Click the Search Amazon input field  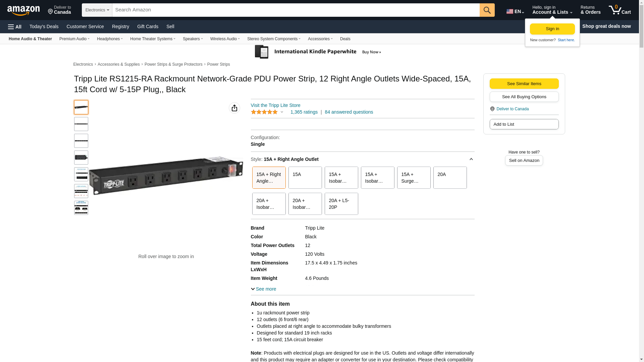(x=296, y=10)
